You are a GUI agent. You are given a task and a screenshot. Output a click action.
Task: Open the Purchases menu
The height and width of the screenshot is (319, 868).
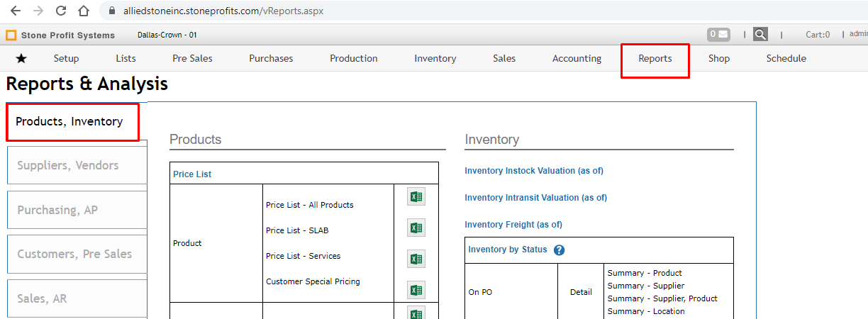coord(271,59)
